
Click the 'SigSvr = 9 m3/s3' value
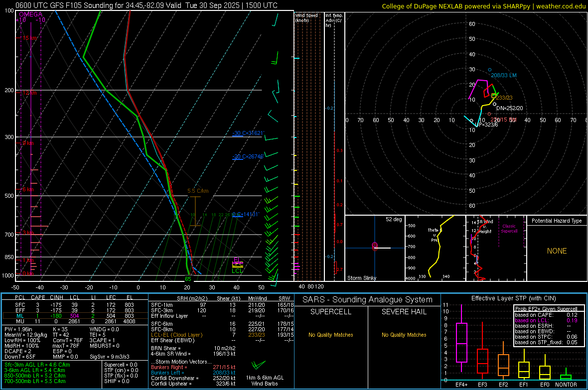pos(110,357)
